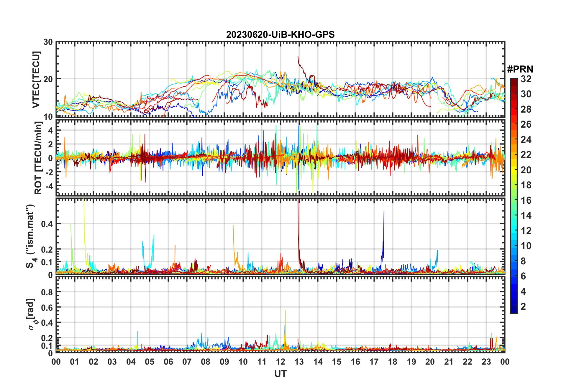Select the σφ axis tick "0.2"

(x=47, y=338)
